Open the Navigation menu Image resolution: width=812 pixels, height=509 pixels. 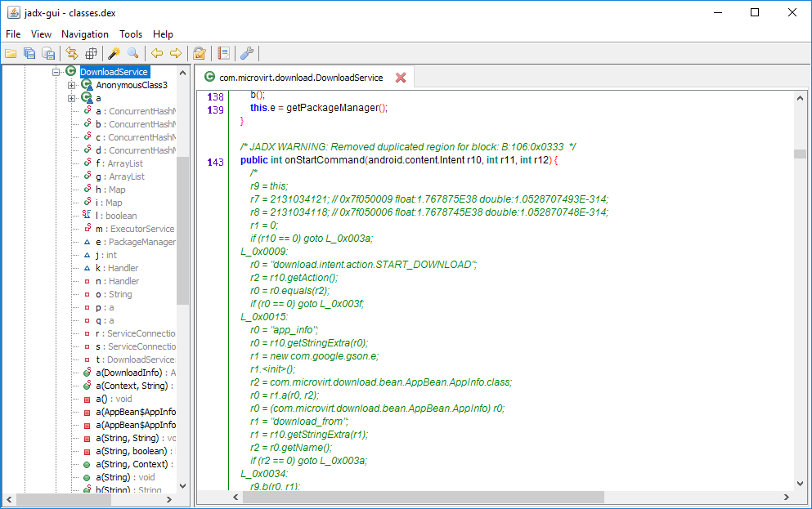pyautogui.click(x=85, y=34)
